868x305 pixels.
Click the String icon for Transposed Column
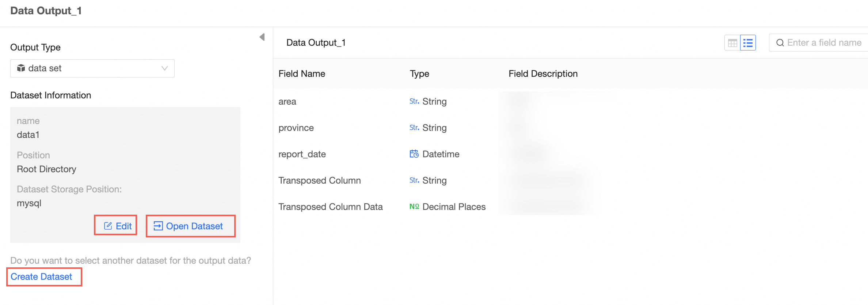[414, 180]
